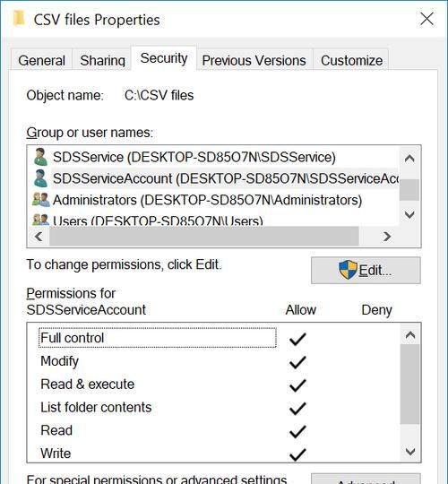Select the SDSService user icon
The width and height of the screenshot is (448, 484).
40,157
